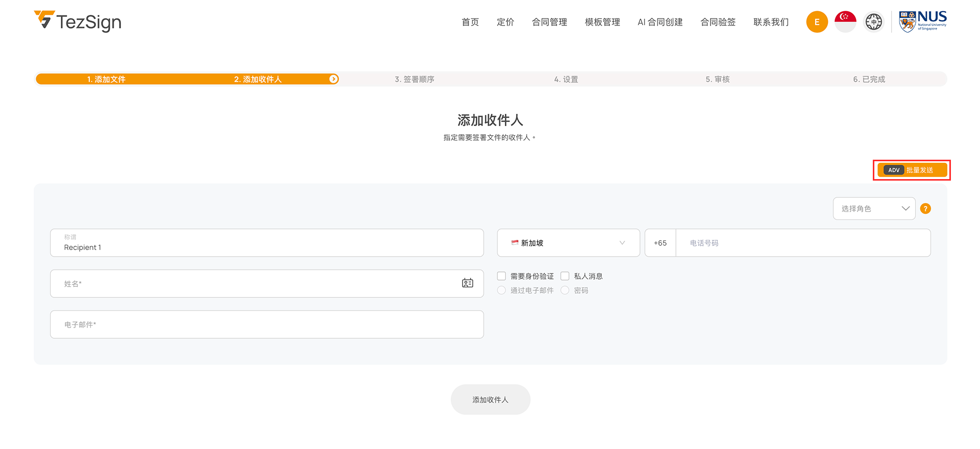Click the Singapore flag region icon

point(845,22)
